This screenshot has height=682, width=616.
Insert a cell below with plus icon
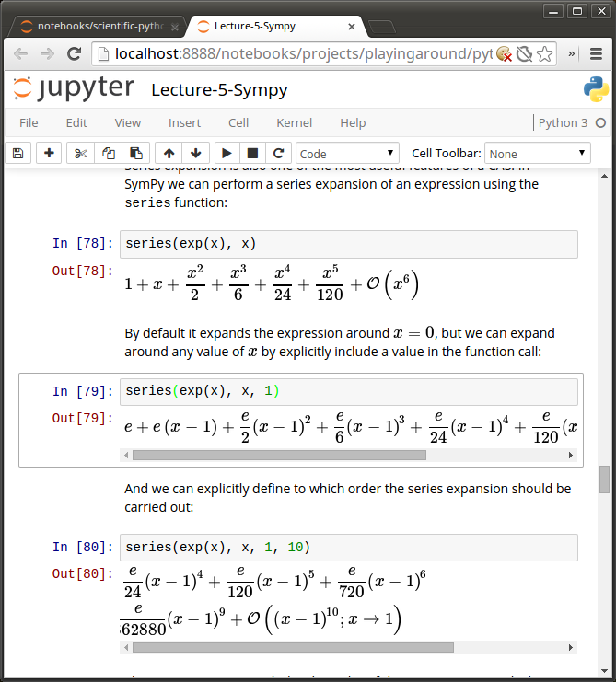(49, 153)
